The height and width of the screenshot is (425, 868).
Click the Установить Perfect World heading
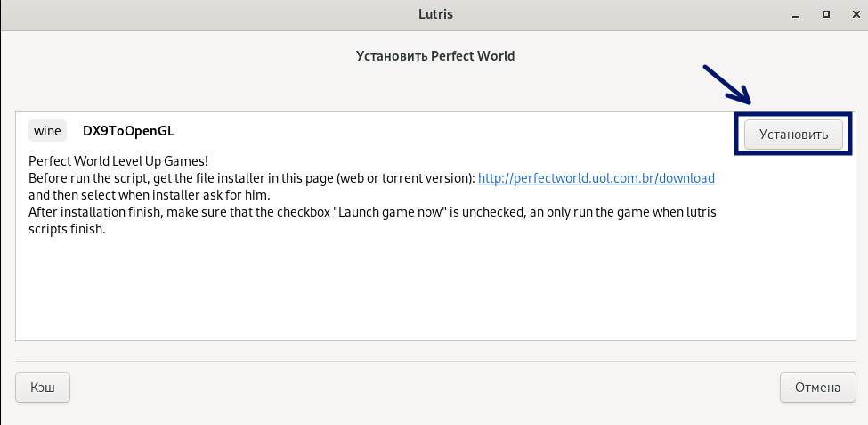[x=435, y=56]
